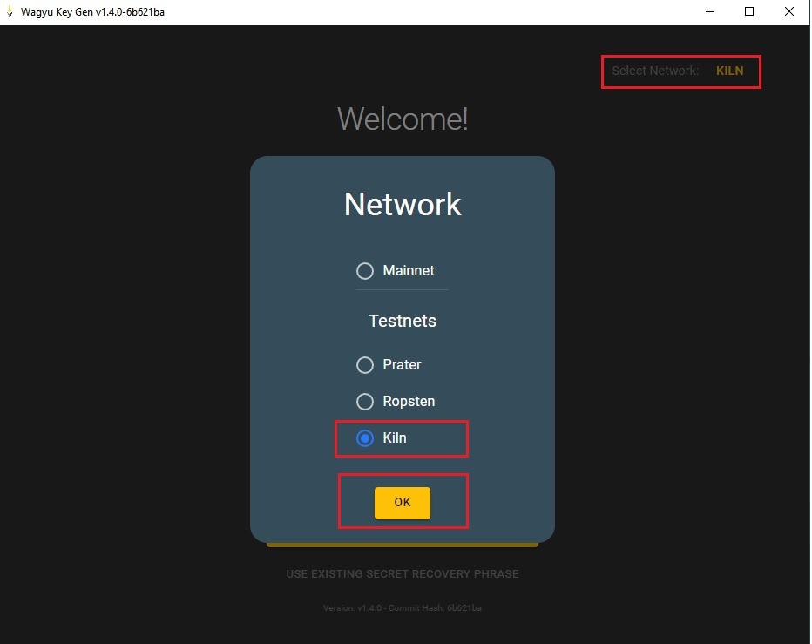This screenshot has width=812, height=644.
Task: Click the "Network" dialog title
Action: click(403, 204)
